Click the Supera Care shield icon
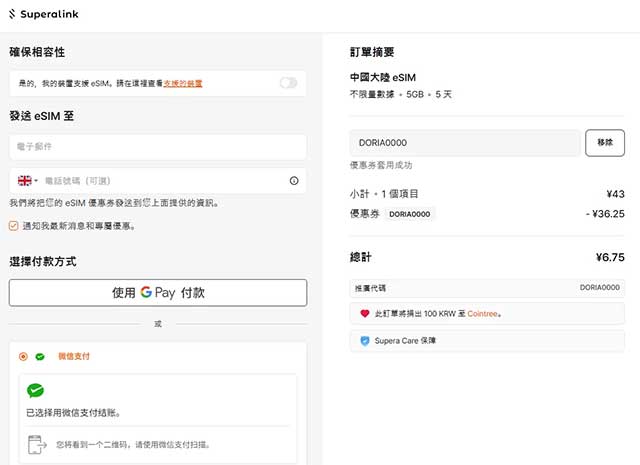Image resolution: width=640 pixels, height=465 pixels. click(x=364, y=341)
